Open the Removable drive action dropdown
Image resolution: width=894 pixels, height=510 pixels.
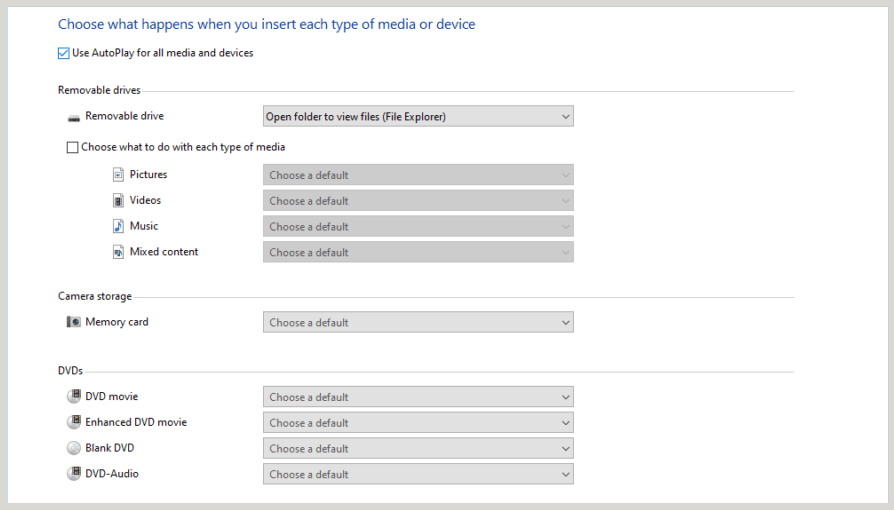[418, 117]
